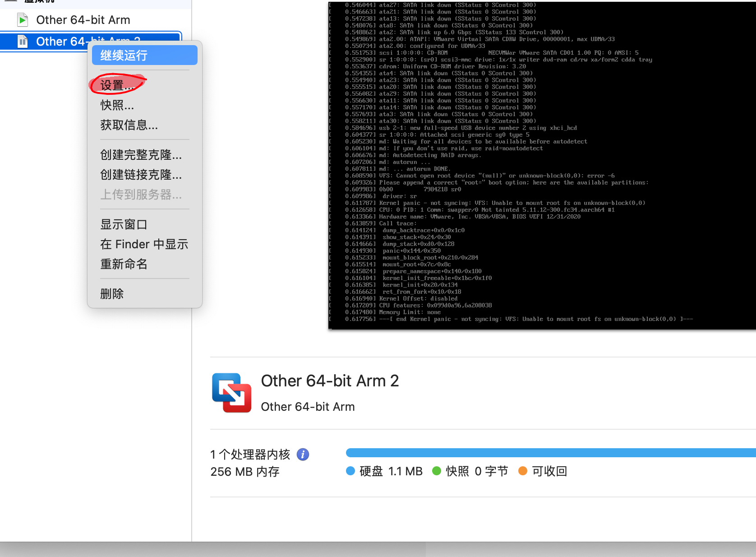This screenshot has height=557, width=756.
Task: Click the orange 可收回 legend dot
Action: click(x=523, y=471)
